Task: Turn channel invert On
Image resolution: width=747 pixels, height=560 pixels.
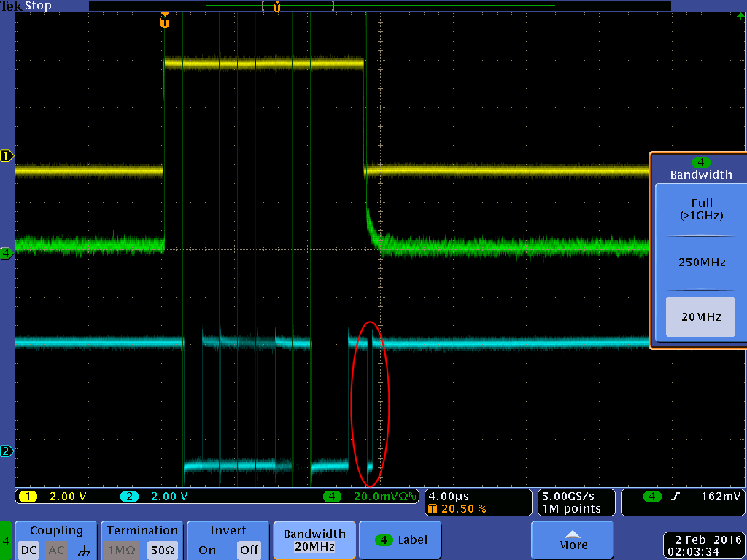Action: pos(206,550)
